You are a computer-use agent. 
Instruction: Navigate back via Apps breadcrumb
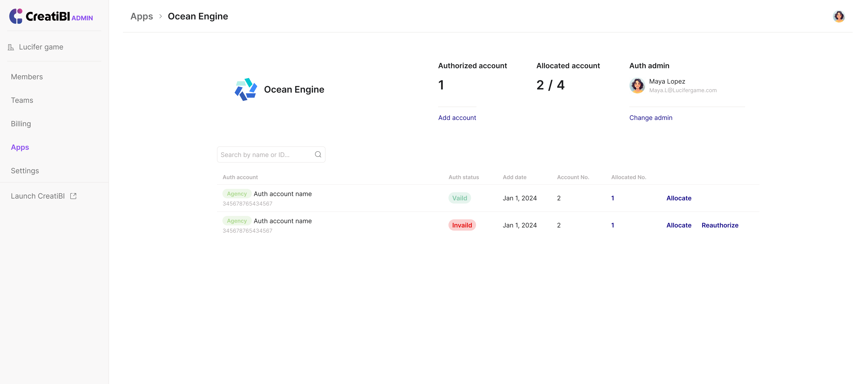pos(142,16)
